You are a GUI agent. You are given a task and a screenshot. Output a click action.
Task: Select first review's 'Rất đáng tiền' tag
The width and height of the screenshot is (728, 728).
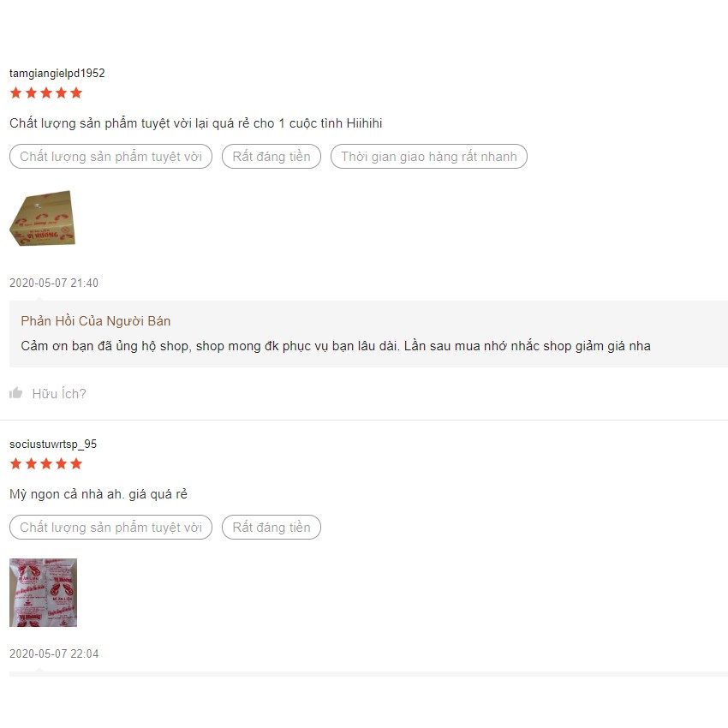point(272,157)
